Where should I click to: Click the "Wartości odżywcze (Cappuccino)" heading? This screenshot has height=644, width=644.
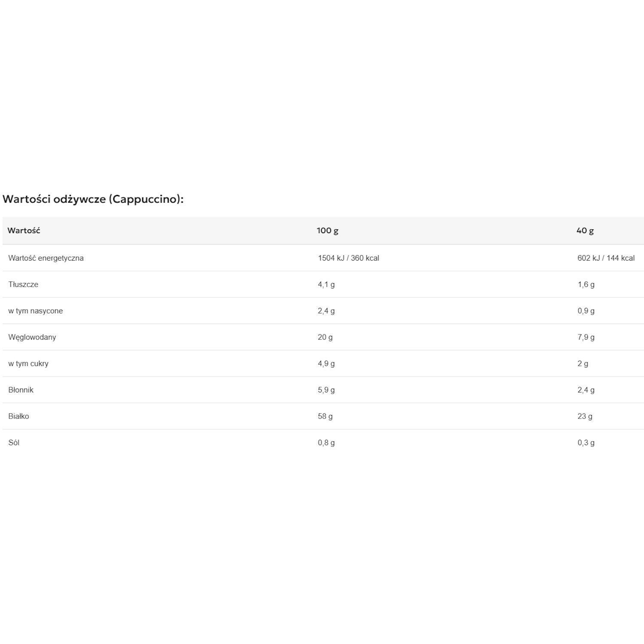93,199
